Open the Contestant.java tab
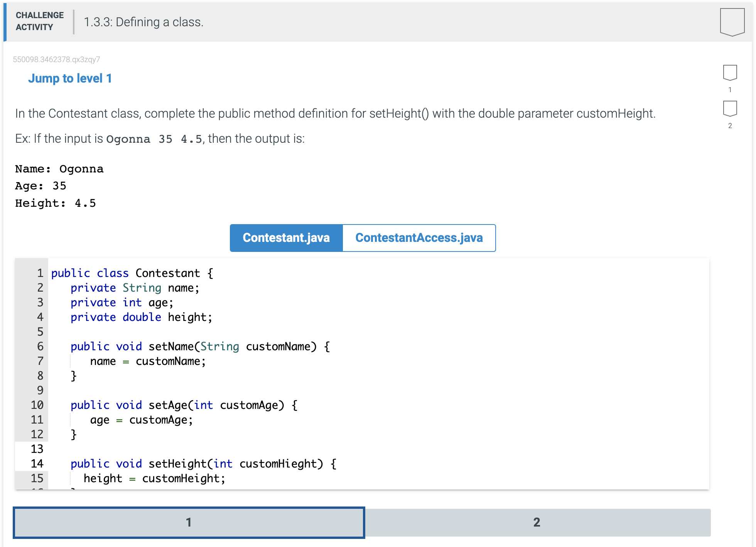Viewport: 756px width, 547px height. point(286,238)
